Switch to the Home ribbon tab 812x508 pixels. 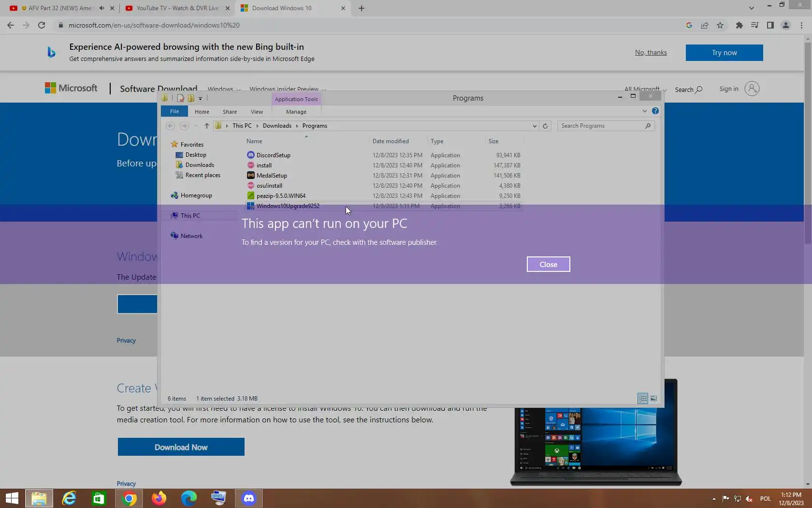pyautogui.click(x=202, y=112)
